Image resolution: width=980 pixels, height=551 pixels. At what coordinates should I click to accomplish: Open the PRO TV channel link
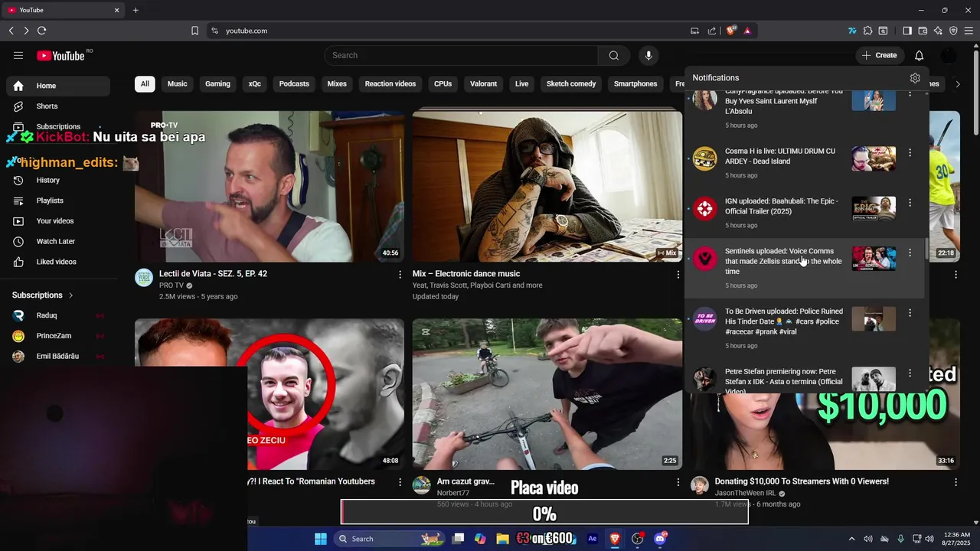(171, 285)
